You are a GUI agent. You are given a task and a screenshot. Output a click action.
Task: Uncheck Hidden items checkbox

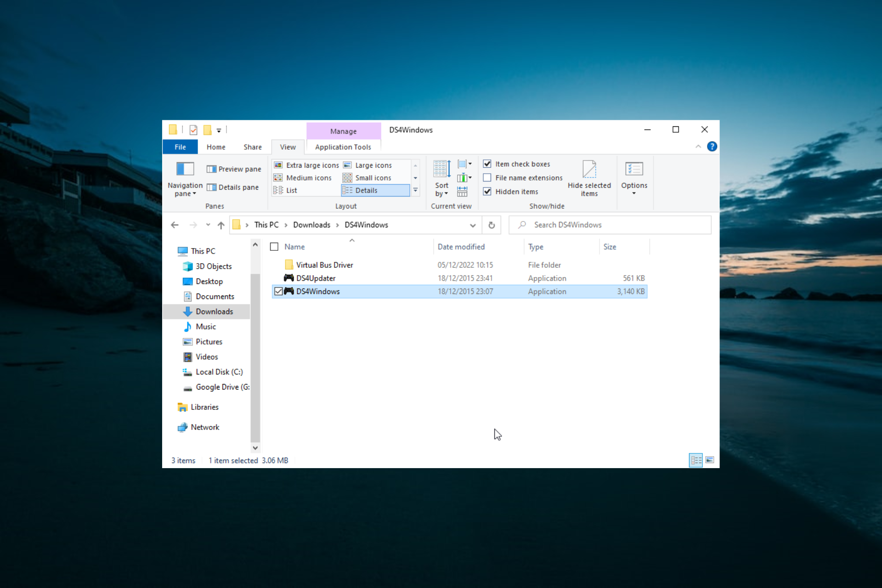click(x=487, y=192)
